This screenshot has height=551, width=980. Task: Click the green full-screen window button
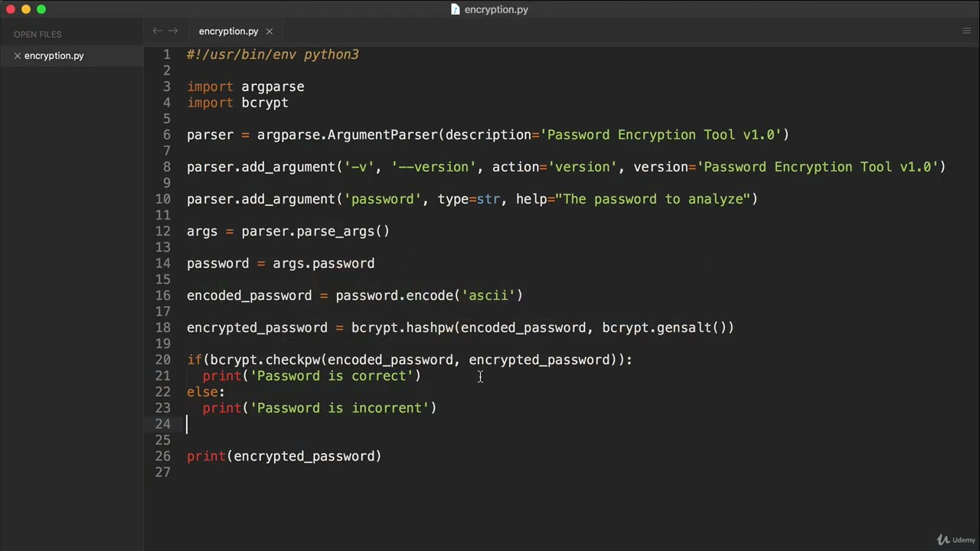pyautogui.click(x=41, y=9)
